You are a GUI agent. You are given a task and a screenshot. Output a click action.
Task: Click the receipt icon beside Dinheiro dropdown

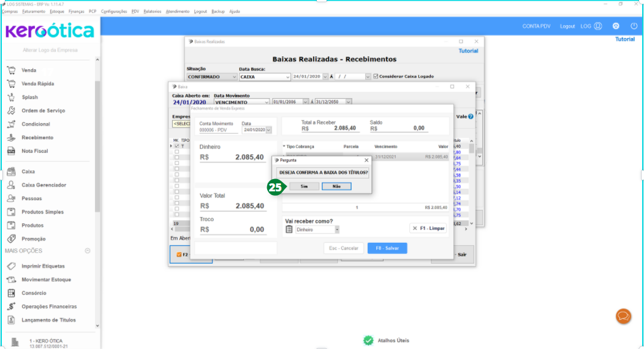[289, 229]
